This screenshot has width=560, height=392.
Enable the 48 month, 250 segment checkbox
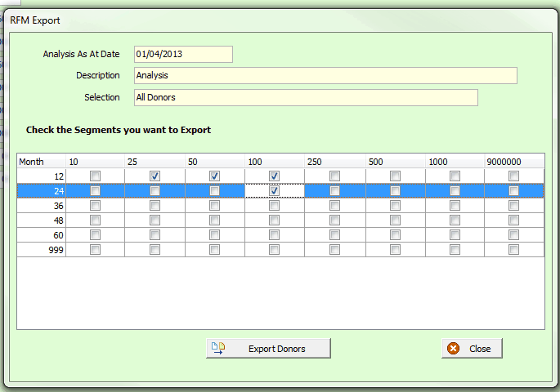[334, 220]
